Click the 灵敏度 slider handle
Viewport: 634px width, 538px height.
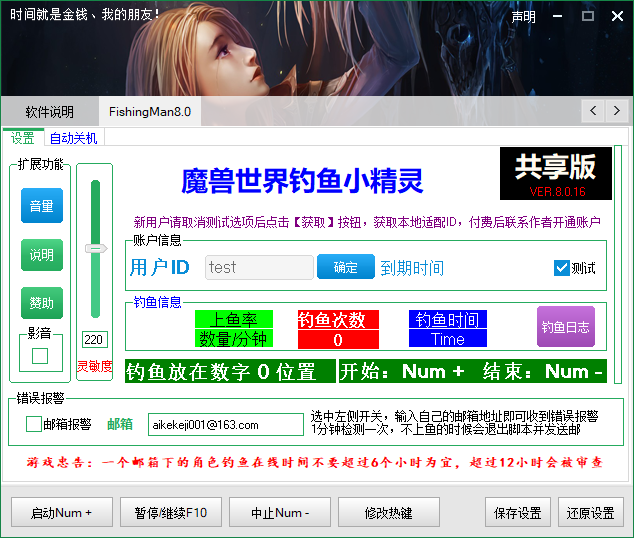coord(96,248)
